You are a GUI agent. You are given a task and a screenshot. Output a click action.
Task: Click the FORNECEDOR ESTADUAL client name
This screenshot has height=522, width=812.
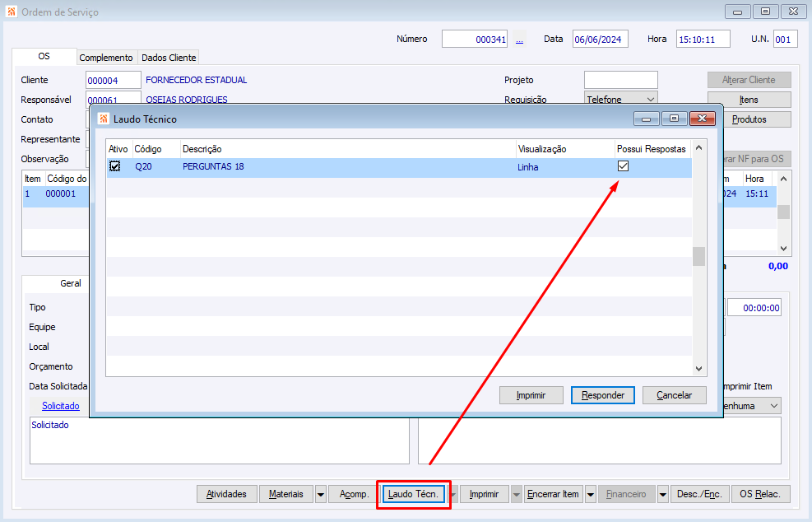197,80
